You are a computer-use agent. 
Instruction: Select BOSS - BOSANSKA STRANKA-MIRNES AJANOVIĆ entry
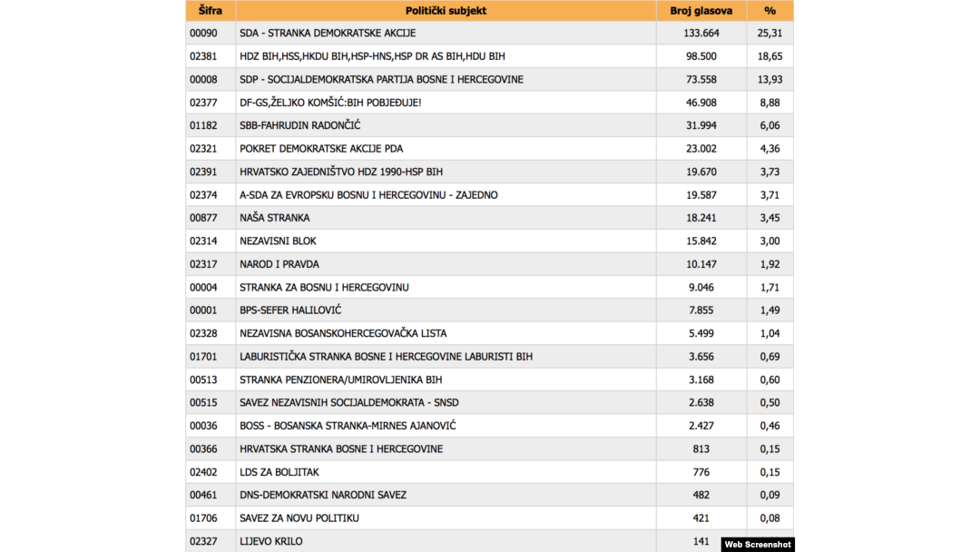[348, 426]
